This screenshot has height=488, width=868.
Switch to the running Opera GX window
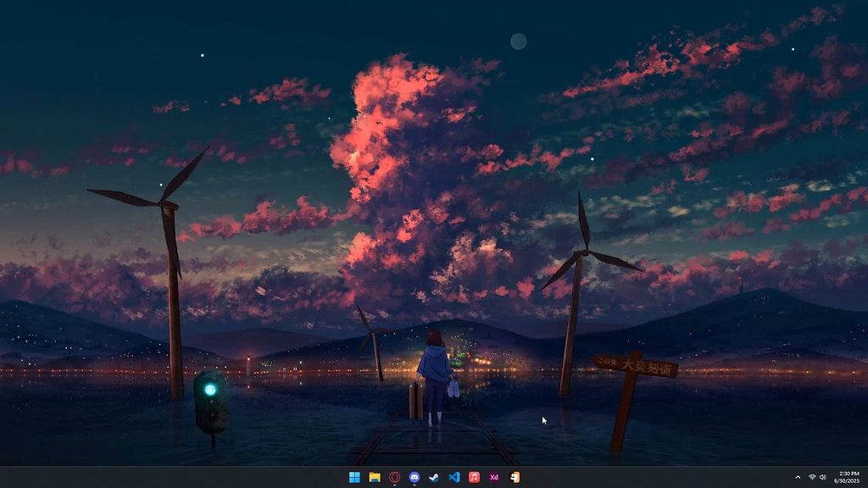(394, 477)
